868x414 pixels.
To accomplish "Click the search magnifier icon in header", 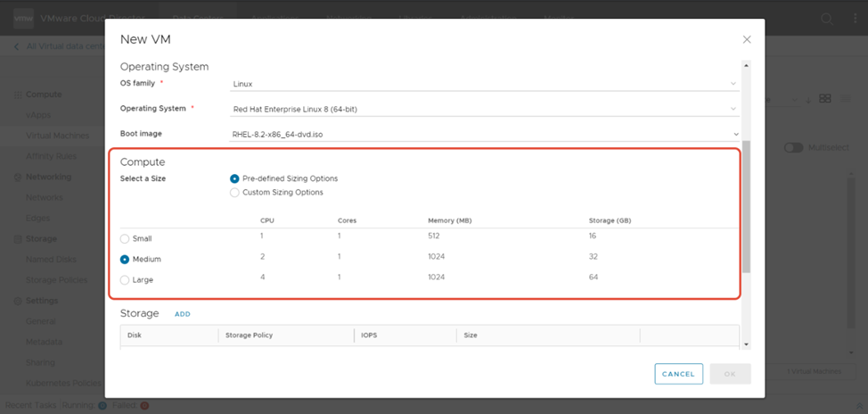I will click(827, 19).
